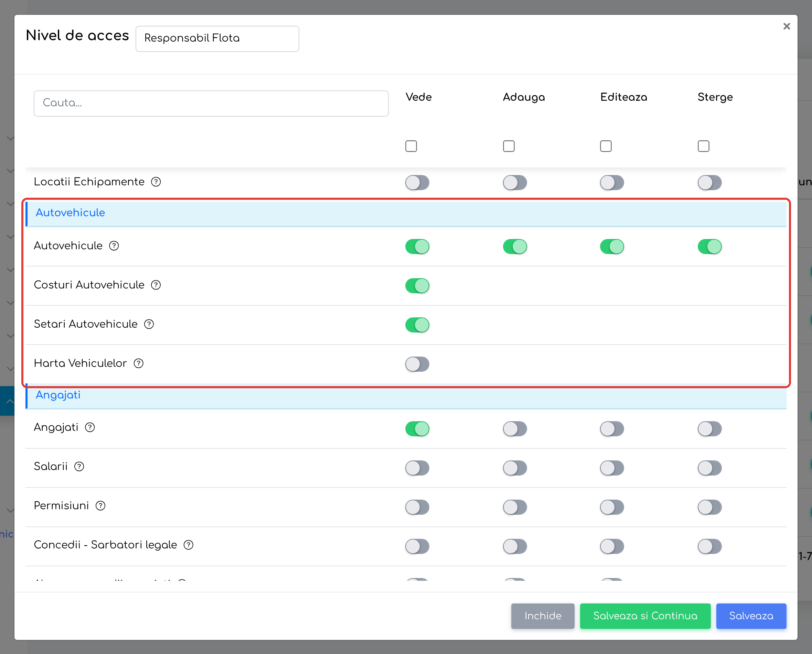812x654 pixels.
Task: Check the select-all Editeaza checkbox
Action: coord(606,146)
